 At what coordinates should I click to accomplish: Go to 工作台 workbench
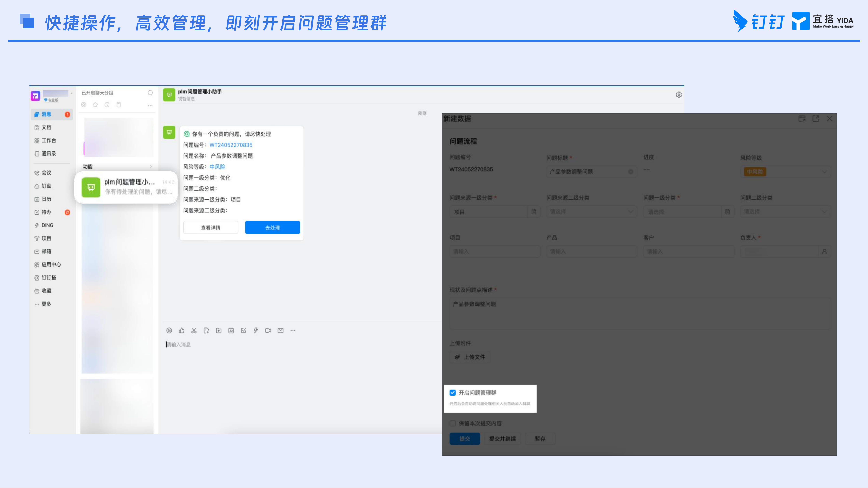pos(45,140)
